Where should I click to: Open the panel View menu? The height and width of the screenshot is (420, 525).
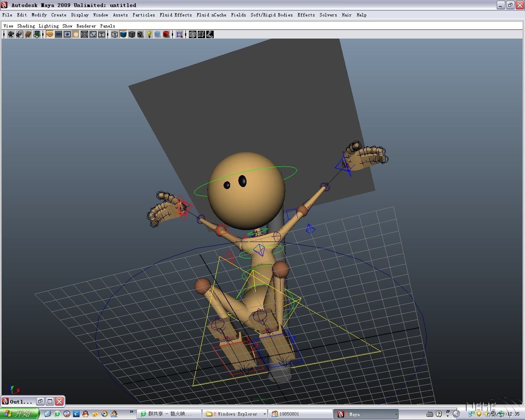coord(8,26)
